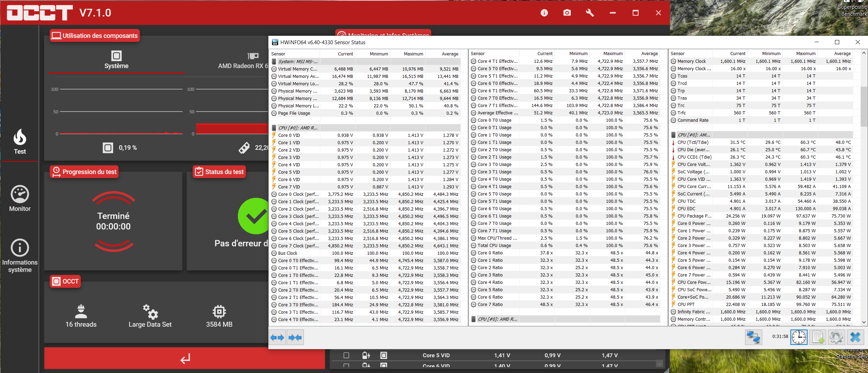Close sensors with blue X icon
The width and height of the screenshot is (868, 373).
(x=855, y=337)
